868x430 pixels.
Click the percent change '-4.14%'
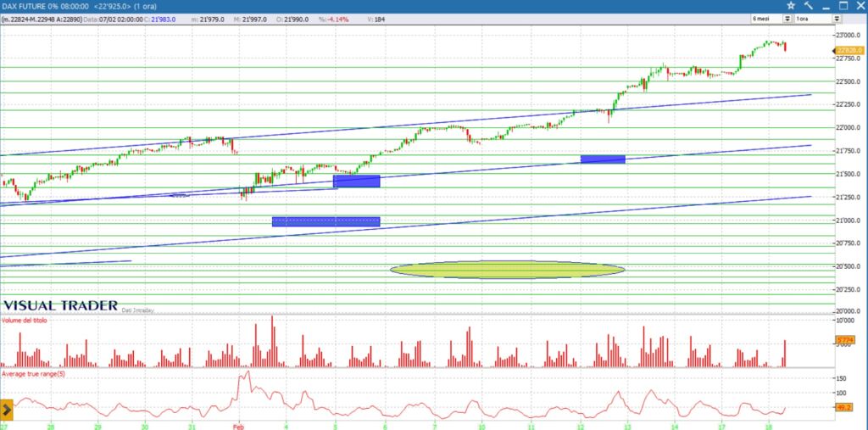(337, 20)
